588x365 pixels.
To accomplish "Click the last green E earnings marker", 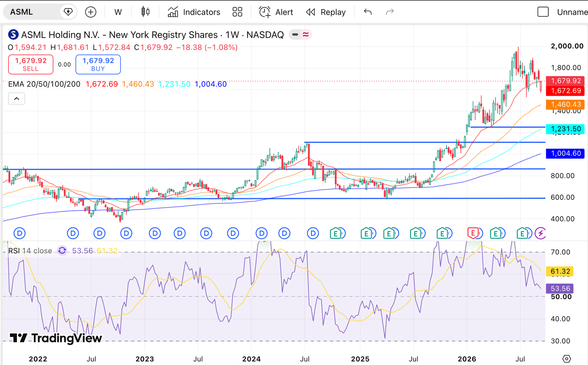I will [522, 233].
